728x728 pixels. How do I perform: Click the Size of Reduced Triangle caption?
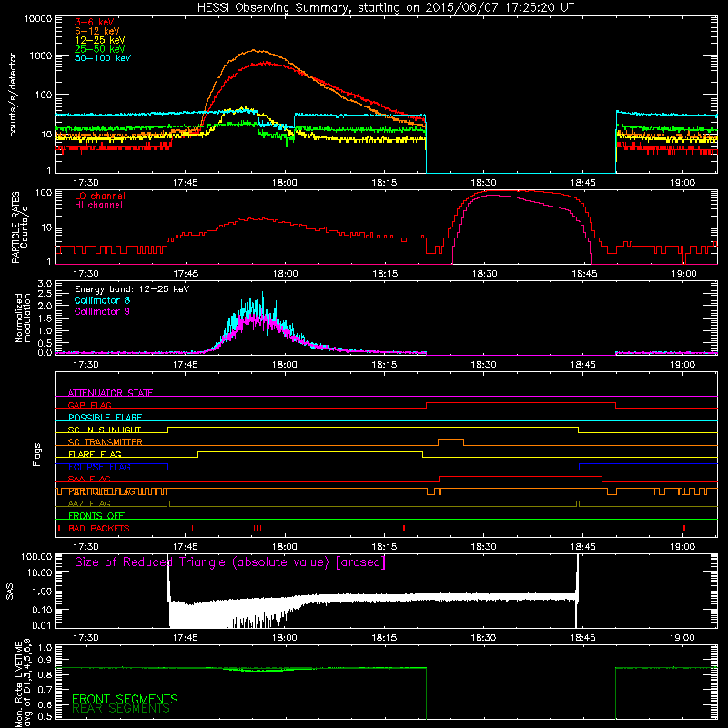point(230,562)
